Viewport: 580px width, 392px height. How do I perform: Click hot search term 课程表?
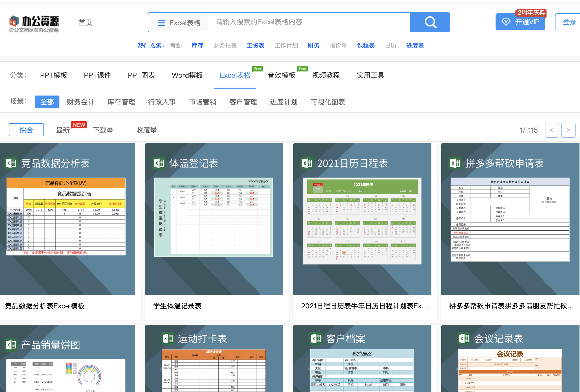tap(366, 45)
